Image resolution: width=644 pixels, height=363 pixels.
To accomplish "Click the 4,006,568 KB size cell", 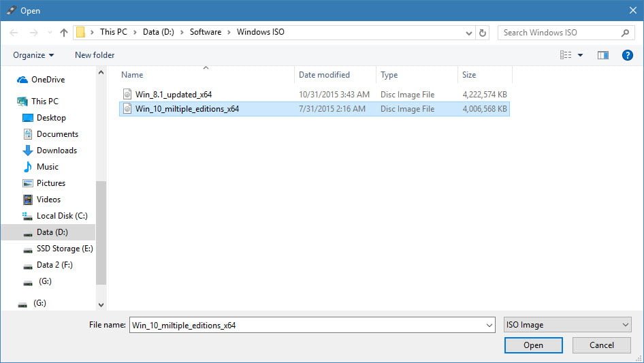I will (x=485, y=109).
